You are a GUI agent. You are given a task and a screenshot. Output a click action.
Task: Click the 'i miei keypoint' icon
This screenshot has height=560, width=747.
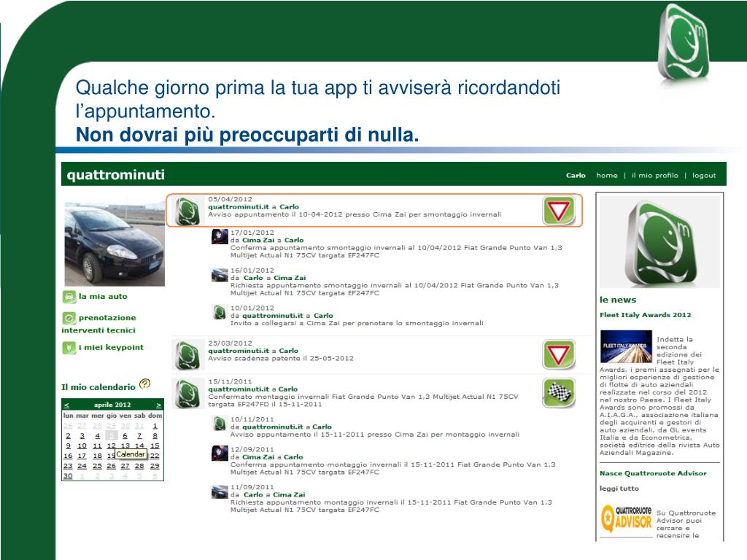(69, 348)
